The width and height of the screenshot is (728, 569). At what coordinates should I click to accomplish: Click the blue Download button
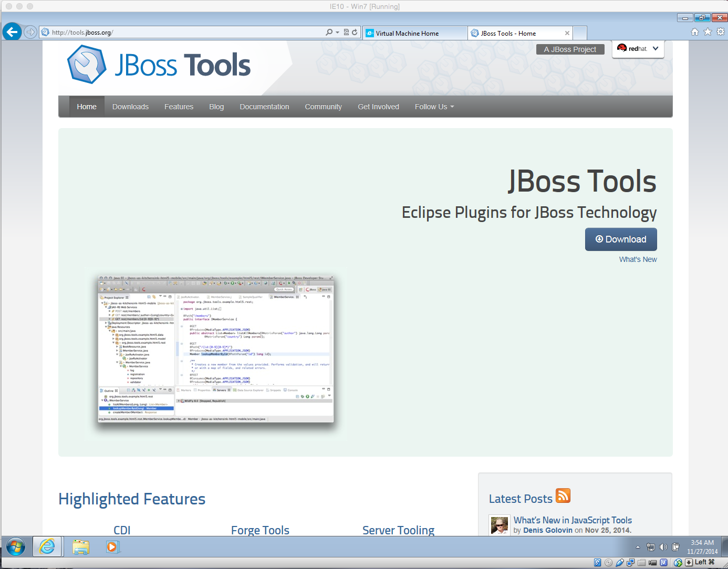pyautogui.click(x=621, y=239)
